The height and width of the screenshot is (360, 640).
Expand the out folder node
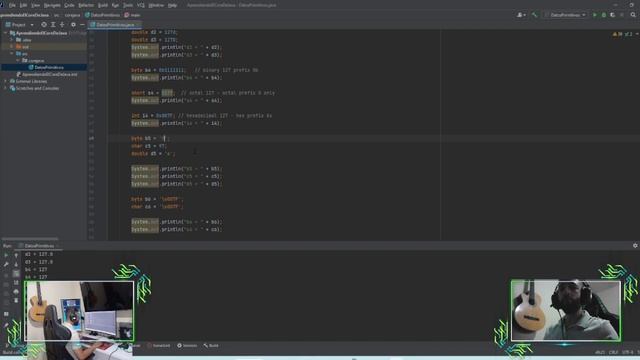[11, 47]
